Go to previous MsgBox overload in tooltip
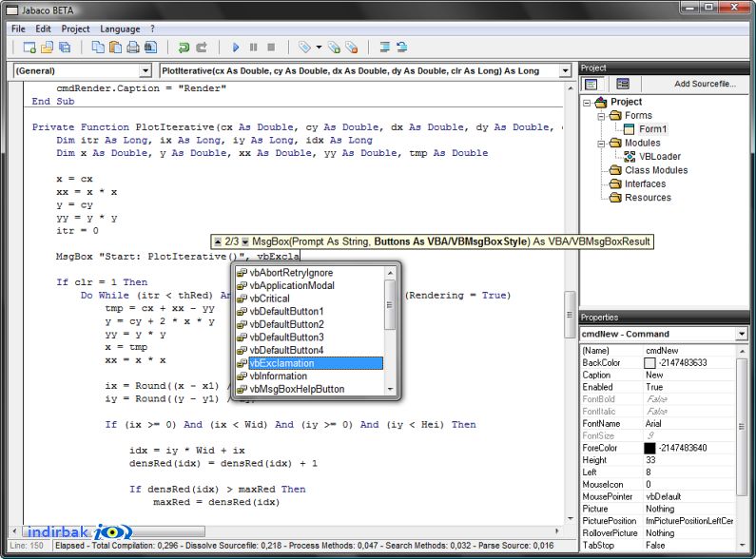756x559 pixels. (x=218, y=241)
